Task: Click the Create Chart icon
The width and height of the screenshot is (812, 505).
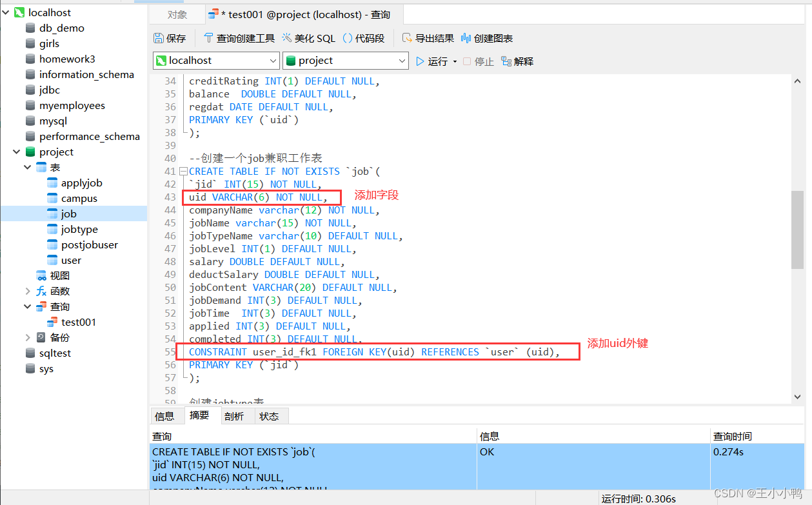Action: tap(466, 39)
